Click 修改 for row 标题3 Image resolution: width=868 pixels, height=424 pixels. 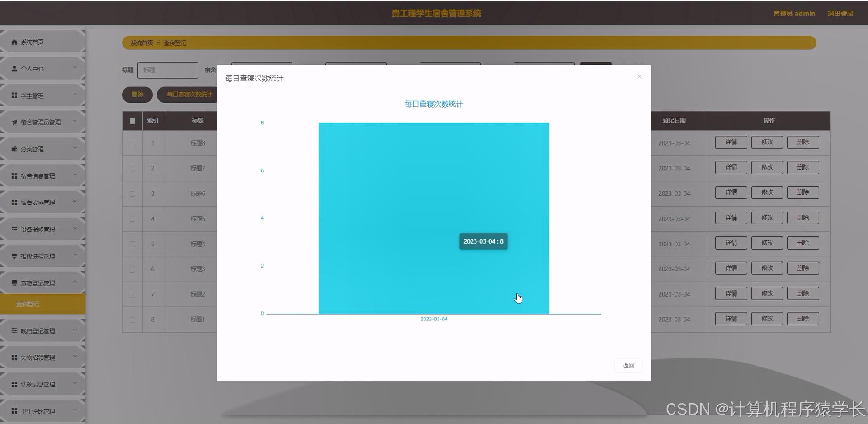767,269
